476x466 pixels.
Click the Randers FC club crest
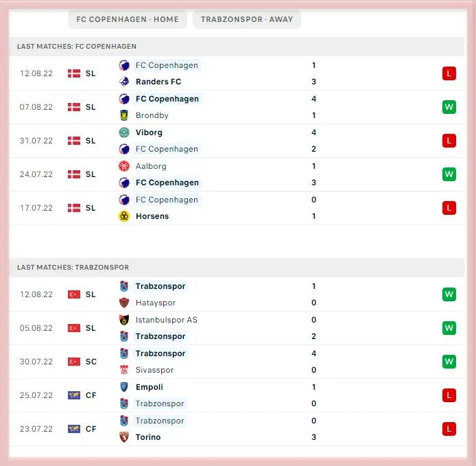(124, 82)
